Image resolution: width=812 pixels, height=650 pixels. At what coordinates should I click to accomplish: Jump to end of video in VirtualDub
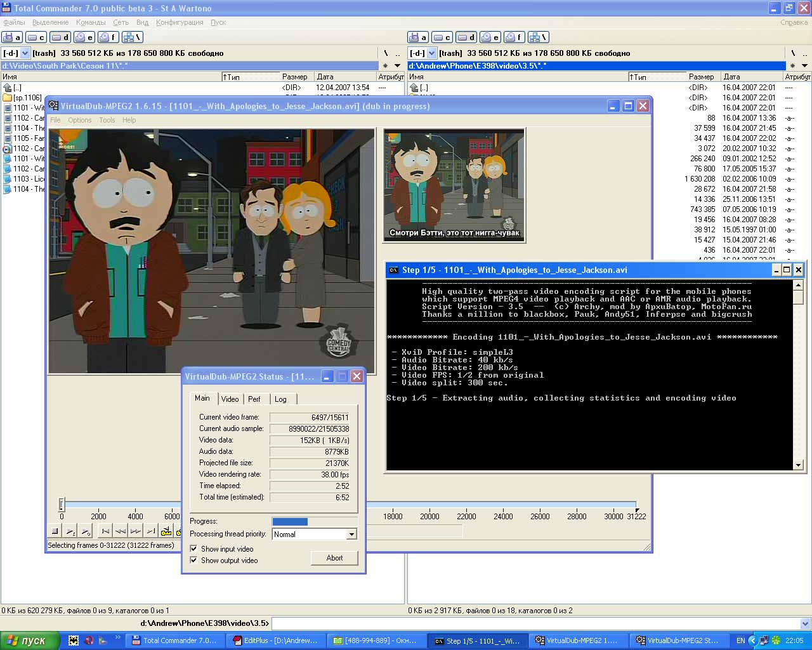[151, 531]
